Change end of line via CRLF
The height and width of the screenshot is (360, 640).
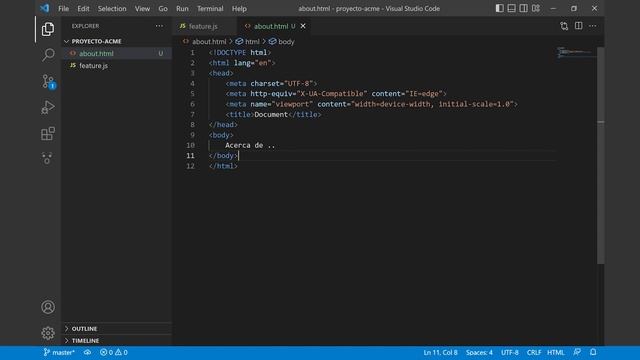(x=533, y=352)
